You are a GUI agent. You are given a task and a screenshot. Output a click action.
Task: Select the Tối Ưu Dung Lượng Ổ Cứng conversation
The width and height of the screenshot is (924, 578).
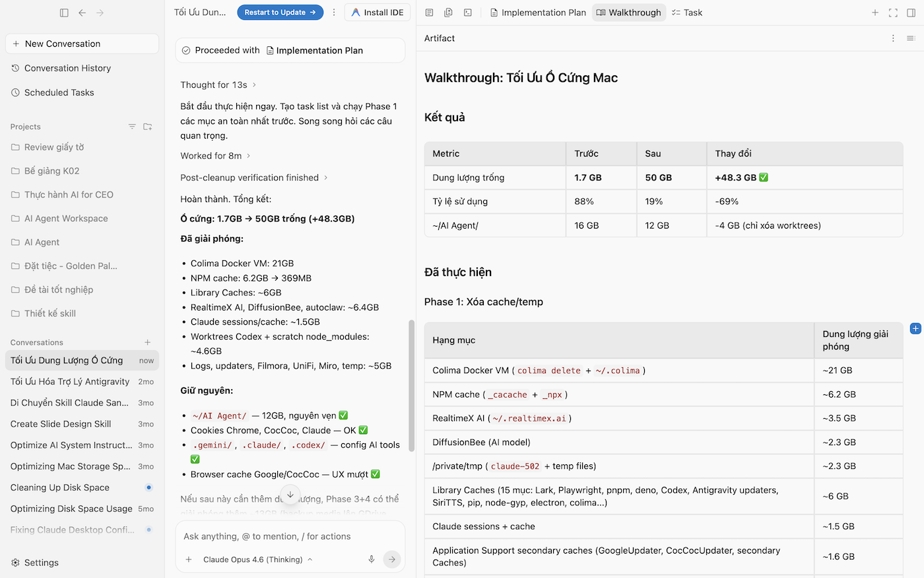tap(82, 360)
